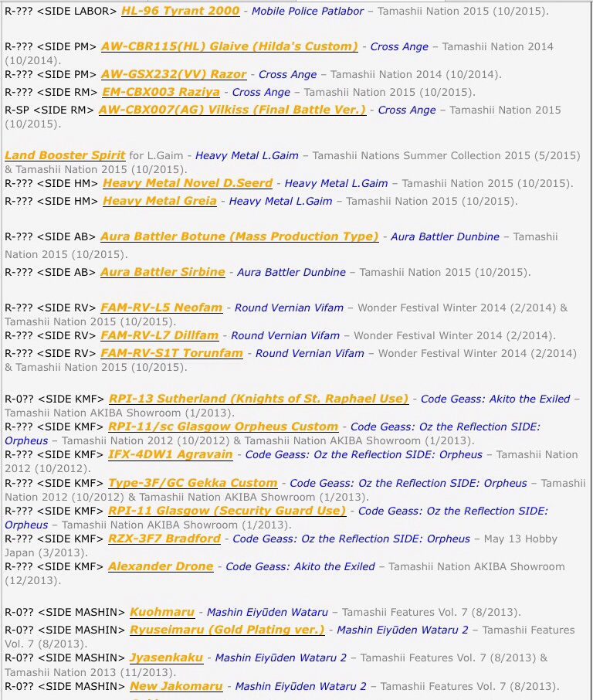Click the <SIDE LABOR> label text

(x=77, y=11)
